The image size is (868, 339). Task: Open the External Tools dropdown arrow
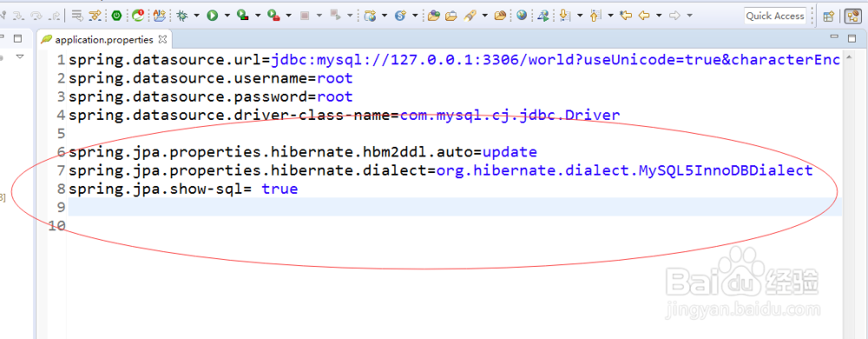tap(288, 16)
